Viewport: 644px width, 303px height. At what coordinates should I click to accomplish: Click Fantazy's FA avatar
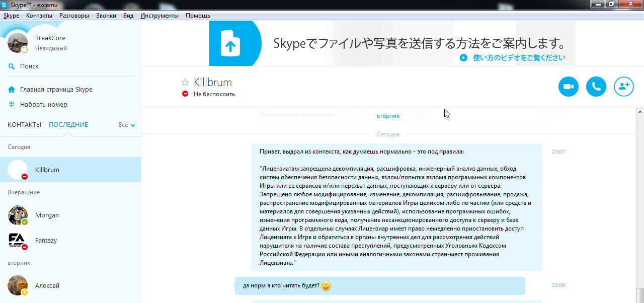tap(18, 240)
